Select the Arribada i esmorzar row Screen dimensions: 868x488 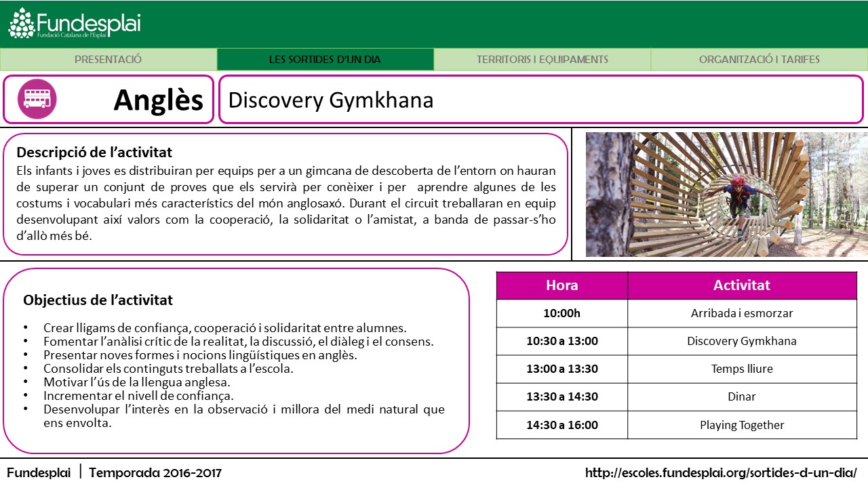click(x=741, y=313)
